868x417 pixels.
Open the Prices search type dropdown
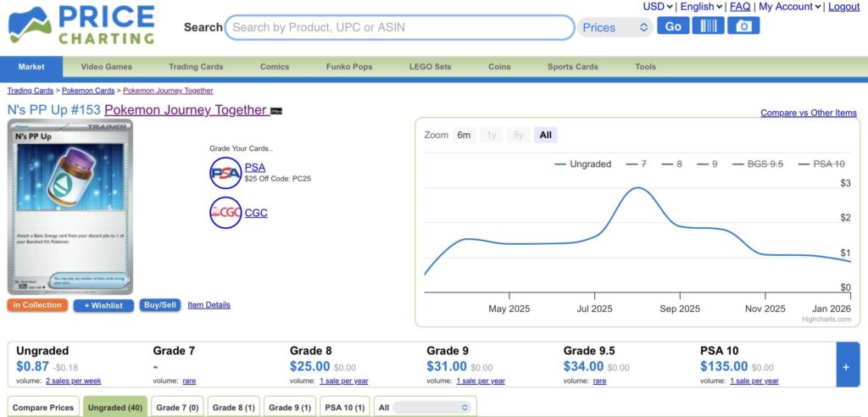[615, 27]
